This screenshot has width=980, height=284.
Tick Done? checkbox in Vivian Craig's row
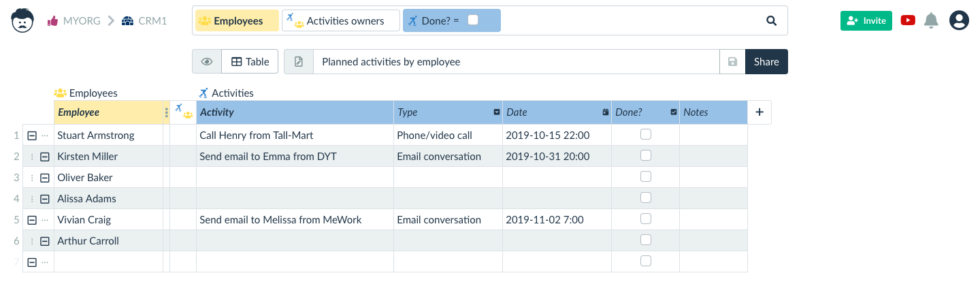646,219
